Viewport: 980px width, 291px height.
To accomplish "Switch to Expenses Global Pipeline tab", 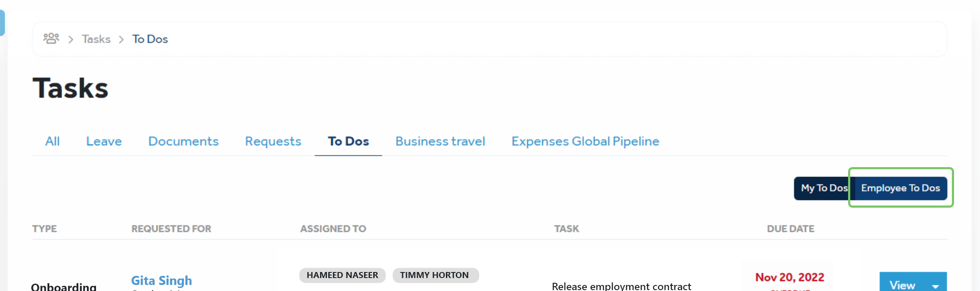I will (585, 141).
